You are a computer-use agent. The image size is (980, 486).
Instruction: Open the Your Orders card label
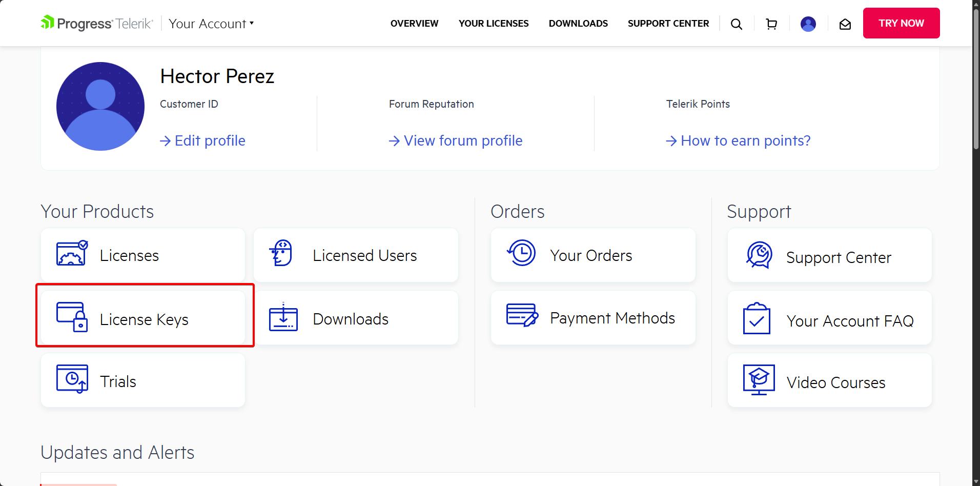tap(591, 255)
